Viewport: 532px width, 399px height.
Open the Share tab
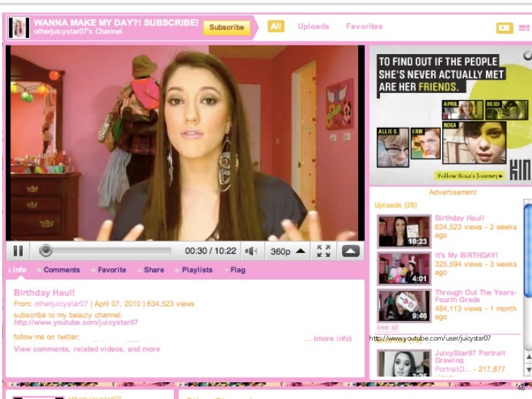point(153,270)
